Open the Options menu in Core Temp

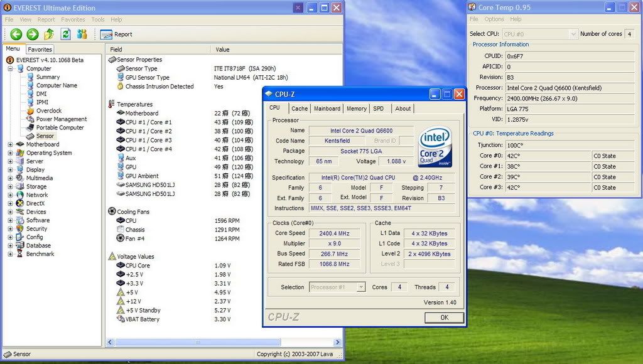pyautogui.click(x=494, y=19)
